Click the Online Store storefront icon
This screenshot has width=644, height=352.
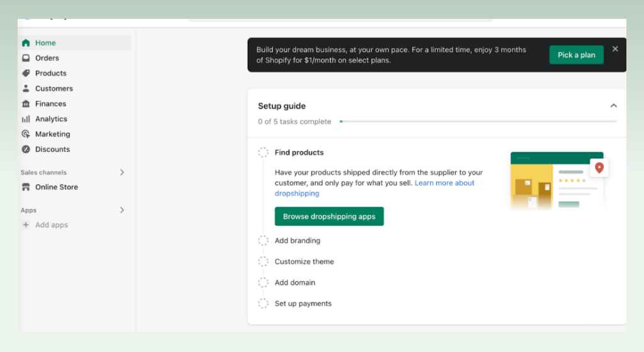pos(26,187)
